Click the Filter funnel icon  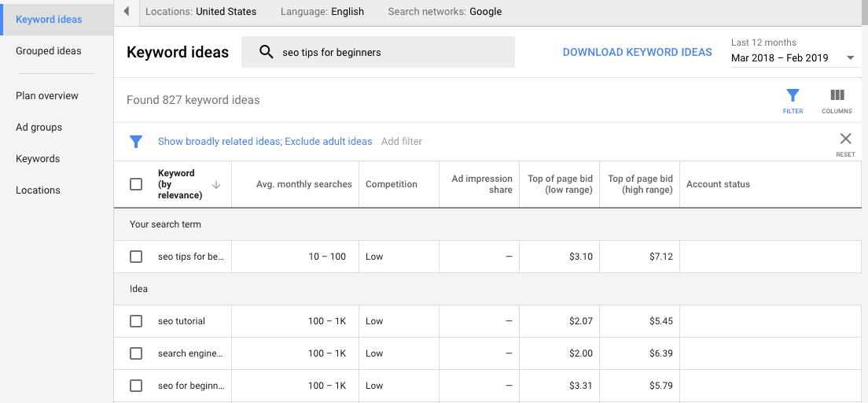[793, 96]
